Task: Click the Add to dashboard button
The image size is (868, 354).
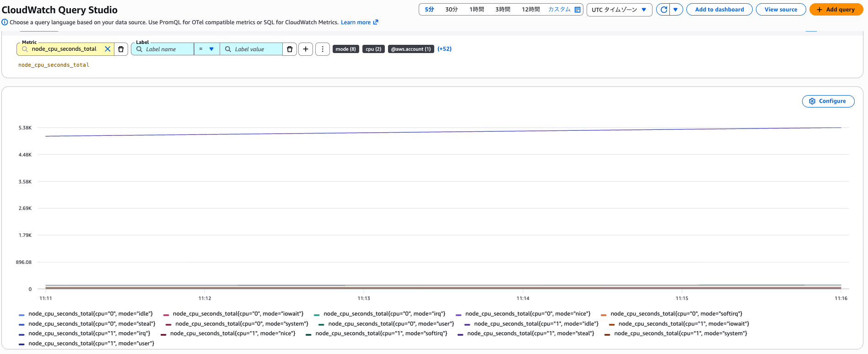Action: (x=719, y=10)
